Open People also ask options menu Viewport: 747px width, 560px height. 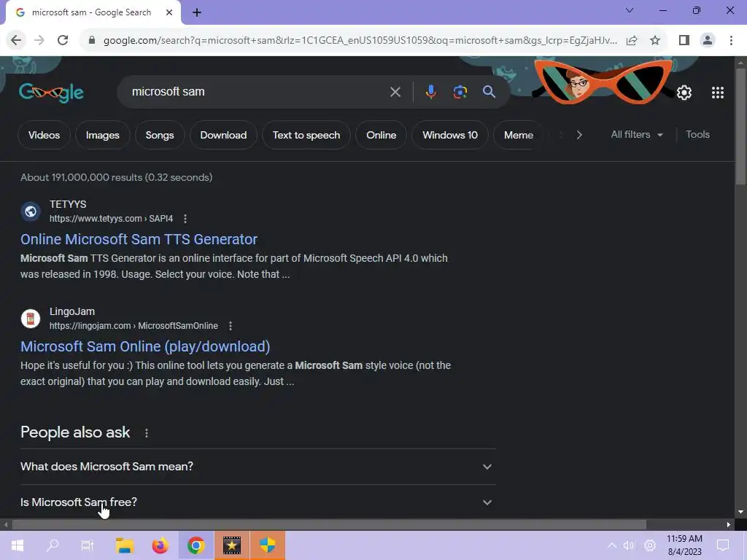[146, 433]
